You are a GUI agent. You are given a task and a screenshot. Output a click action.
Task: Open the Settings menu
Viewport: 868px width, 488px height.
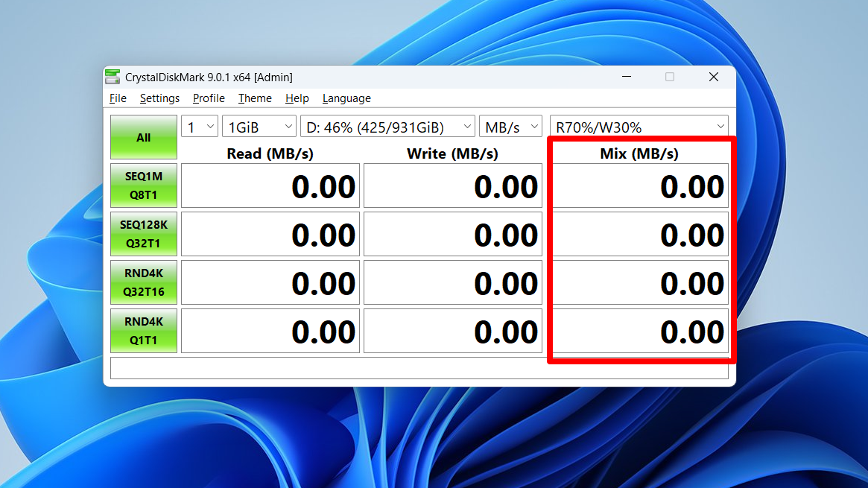[159, 98]
